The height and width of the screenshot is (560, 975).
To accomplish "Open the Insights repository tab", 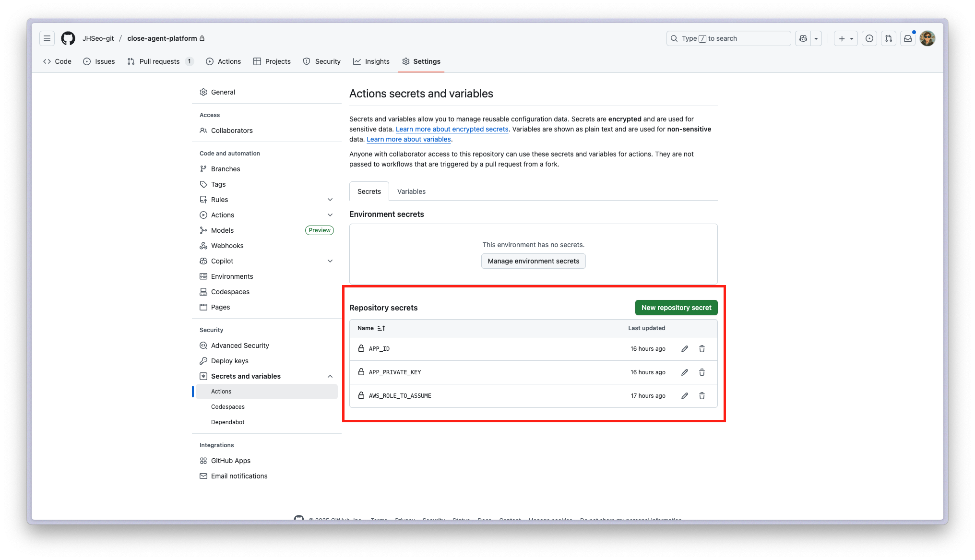I will [x=371, y=61].
